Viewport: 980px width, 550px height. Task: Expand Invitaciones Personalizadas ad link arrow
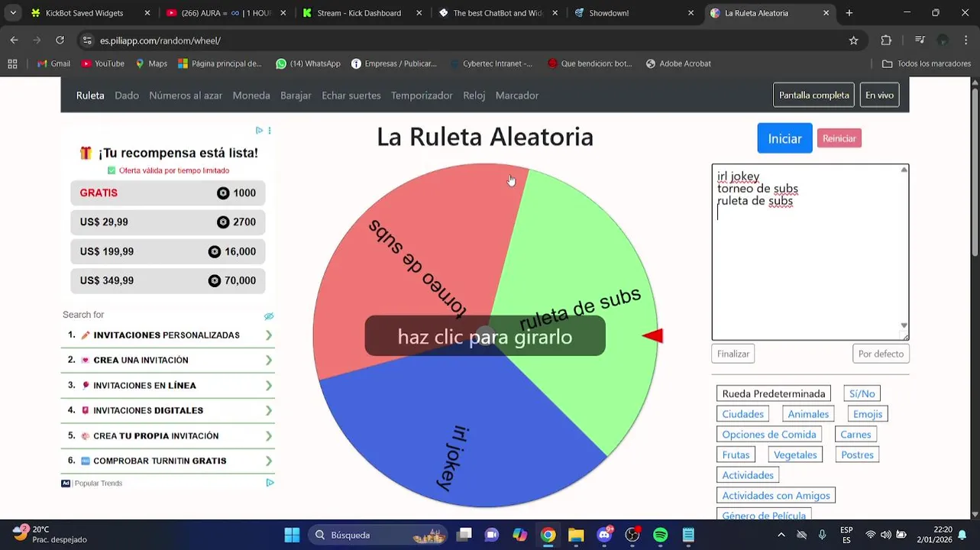tap(269, 335)
